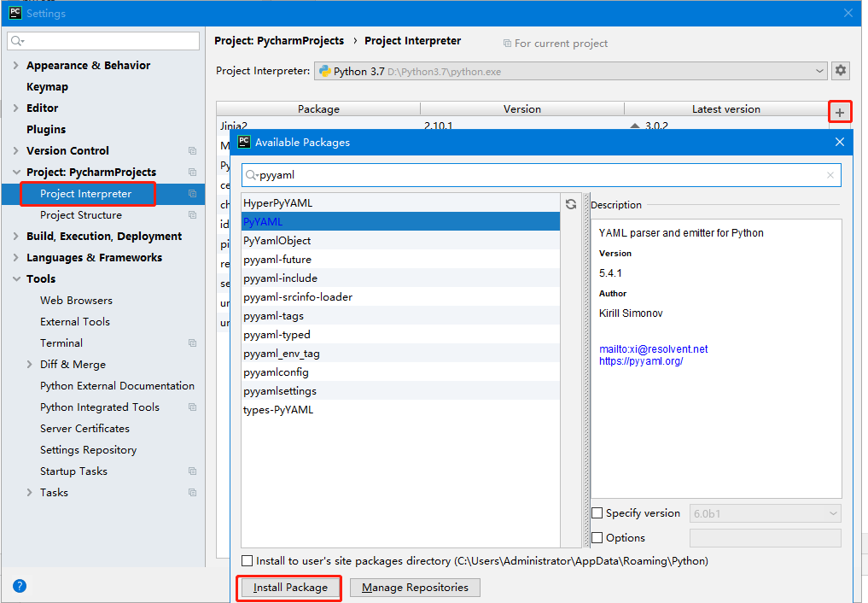Viewport: 868px width, 603px height.
Task: Open Python External Documentation settings
Action: pos(117,386)
